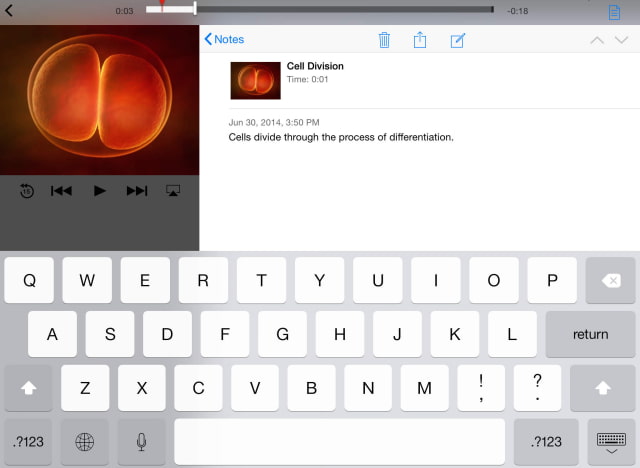Tap the Q key
Image resolution: width=640 pixels, height=468 pixels.
click(29, 280)
